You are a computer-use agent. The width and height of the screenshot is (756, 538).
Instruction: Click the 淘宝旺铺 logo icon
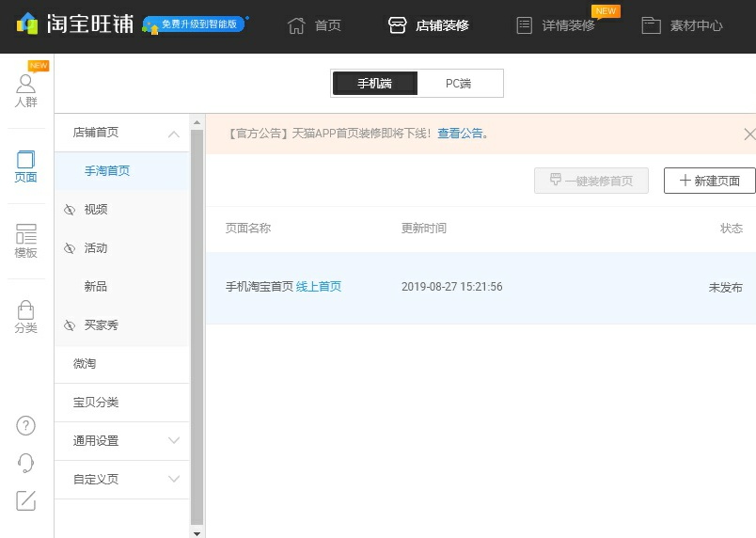tap(27, 24)
